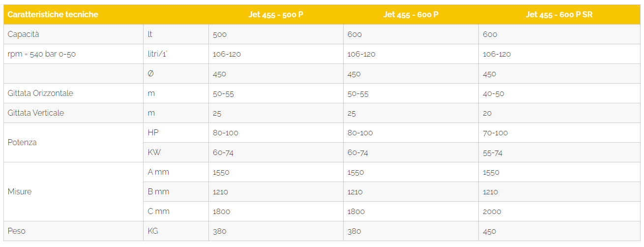
Task: Click the Misure row label
Action: [x=20, y=192]
